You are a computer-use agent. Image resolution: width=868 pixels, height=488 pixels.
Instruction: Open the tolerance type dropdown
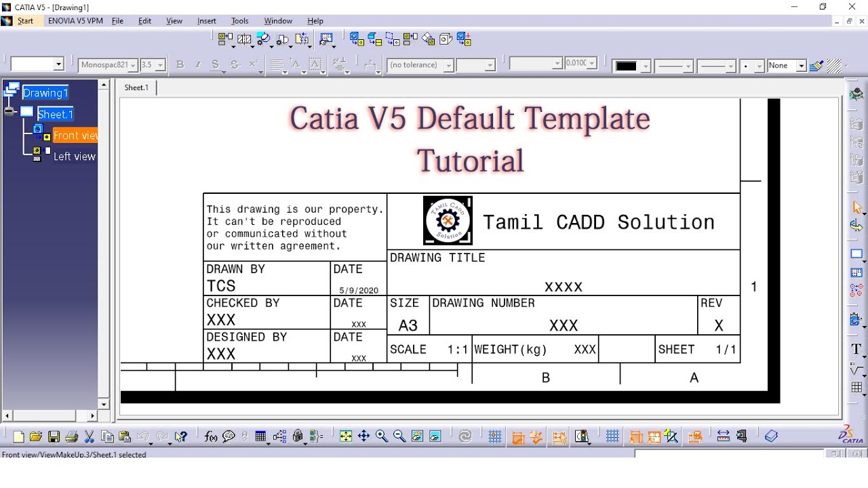point(448,65)
